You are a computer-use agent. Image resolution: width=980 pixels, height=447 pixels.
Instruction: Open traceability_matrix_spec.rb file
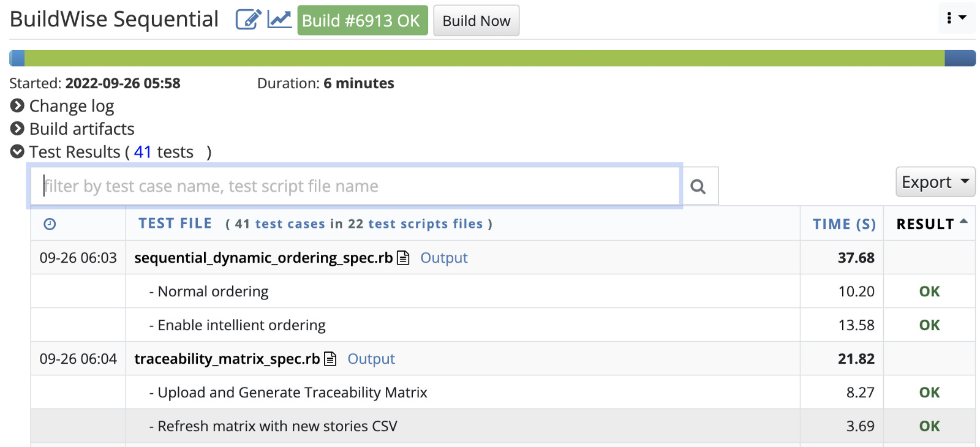click(227, 359)
